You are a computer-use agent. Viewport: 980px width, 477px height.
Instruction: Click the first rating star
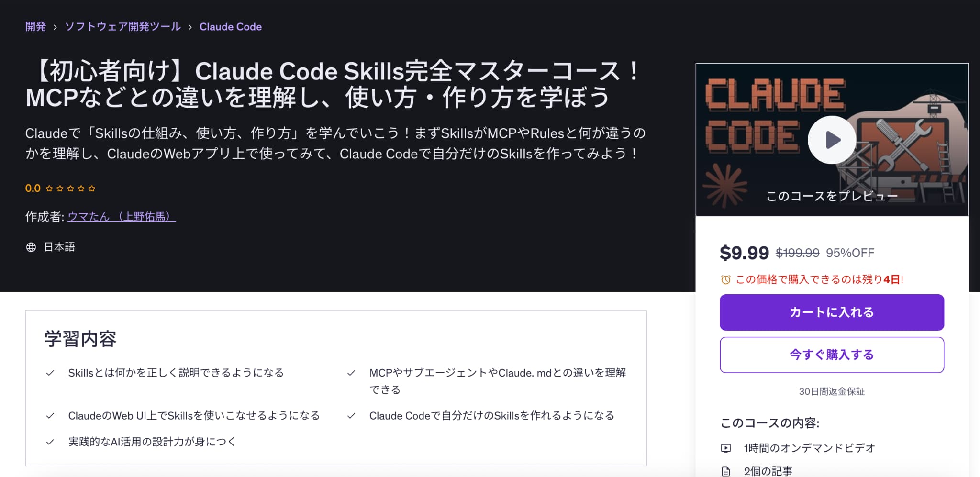coord(49,189)
